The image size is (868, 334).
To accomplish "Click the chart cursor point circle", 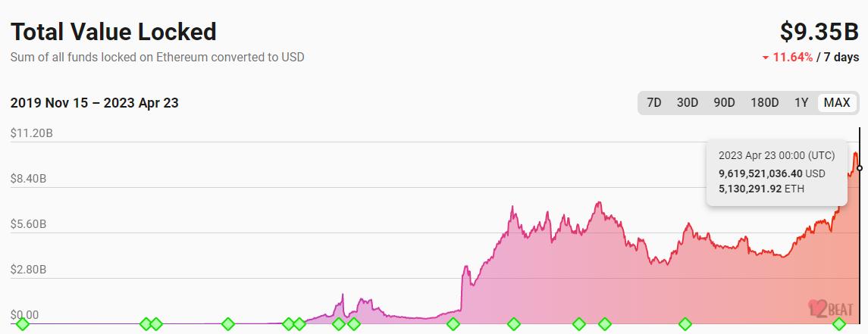I will click(860, 168).
